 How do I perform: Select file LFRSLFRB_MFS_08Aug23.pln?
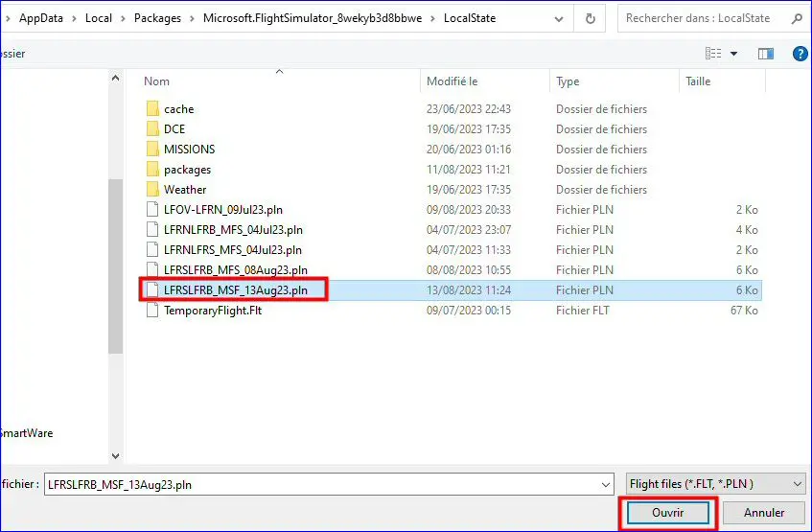coord(236,270)
